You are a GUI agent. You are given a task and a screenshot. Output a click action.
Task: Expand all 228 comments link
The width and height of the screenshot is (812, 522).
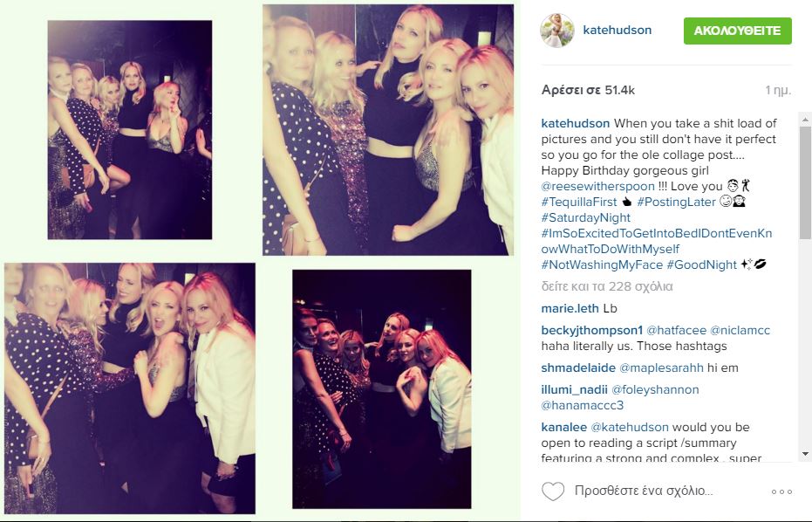click(x=607, y=286)
